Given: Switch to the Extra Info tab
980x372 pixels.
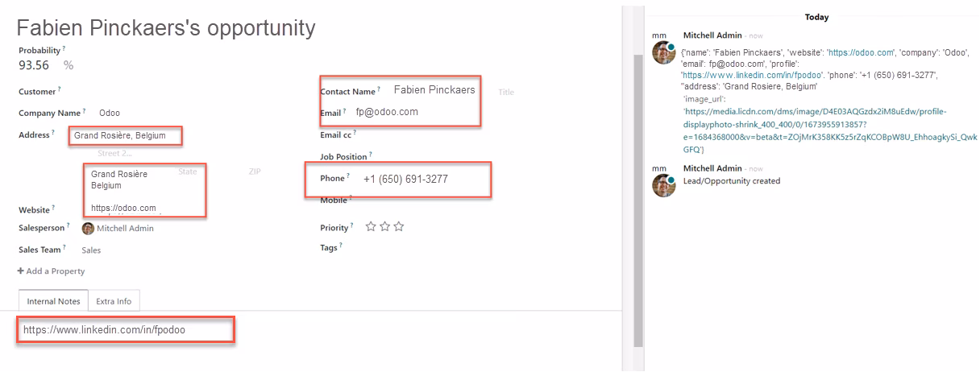Looking at the screenshot, I should (114, 301).
